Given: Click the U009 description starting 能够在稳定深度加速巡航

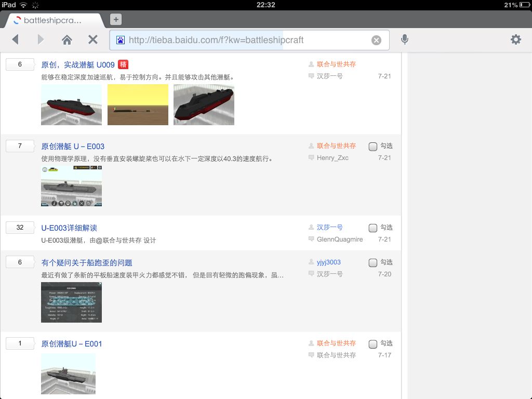Looking at the screenshot, I should coord(138,77).
